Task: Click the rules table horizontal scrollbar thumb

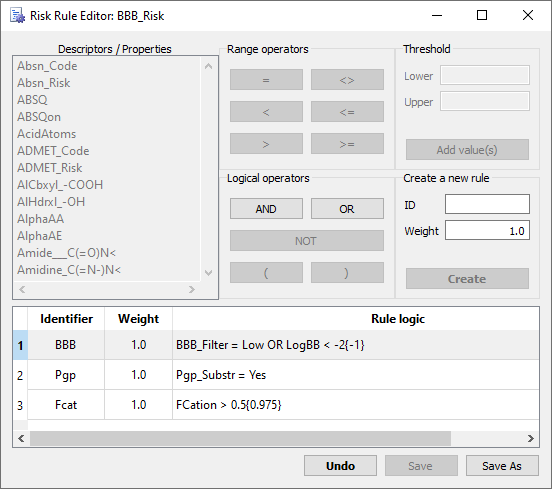Action: coord(240,438)
